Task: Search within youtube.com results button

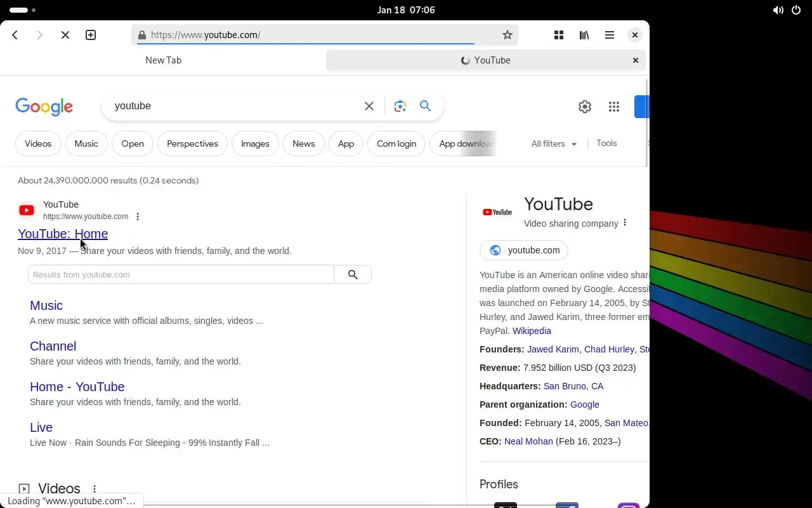Action: click(353, 274)
